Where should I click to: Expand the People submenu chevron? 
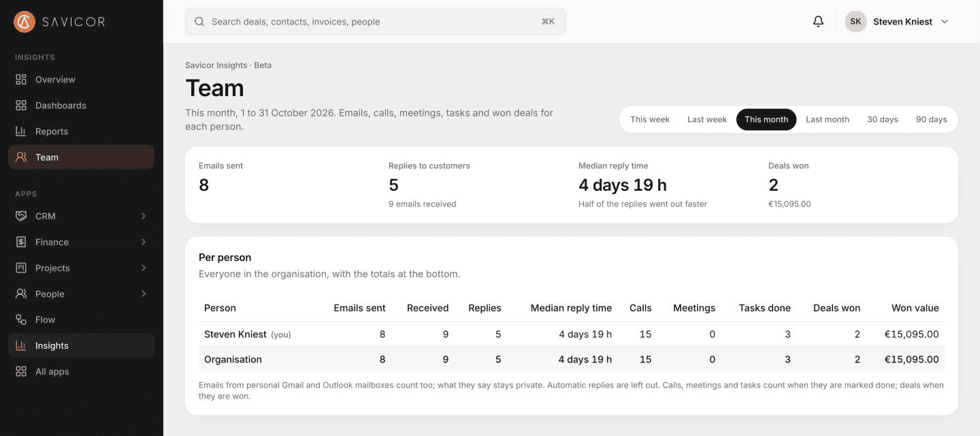tap(144, 294)
